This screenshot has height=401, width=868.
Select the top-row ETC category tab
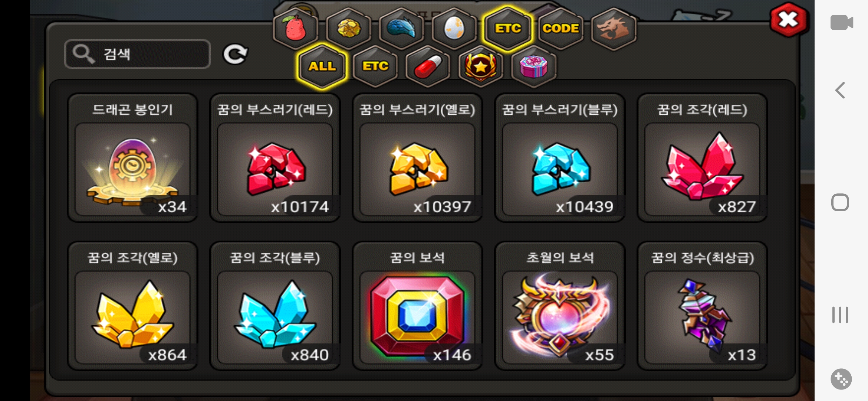point(507,29)
